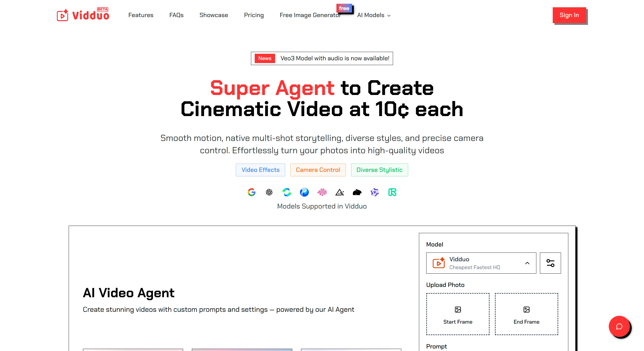Open model settings via the sliders icon
The height and width of the screenshot is (351, 644).
pyautogui.click(x=550, y=263)
